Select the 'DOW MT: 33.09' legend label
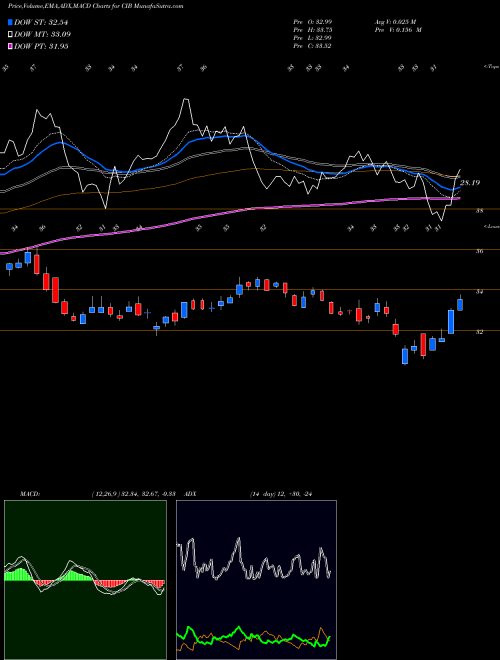Viewport: 500px width, 660px height. (43, 35)
